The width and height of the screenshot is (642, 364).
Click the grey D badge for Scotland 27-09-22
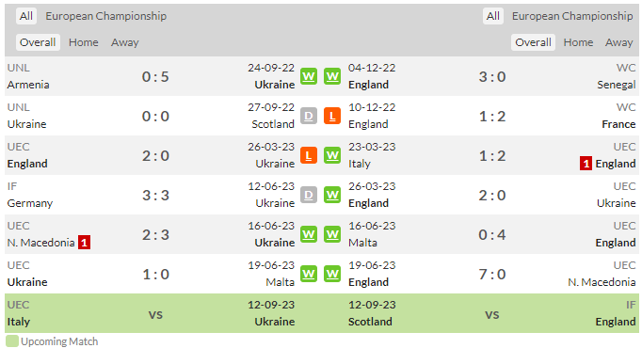pyautogui.click(x=309, y=116)
